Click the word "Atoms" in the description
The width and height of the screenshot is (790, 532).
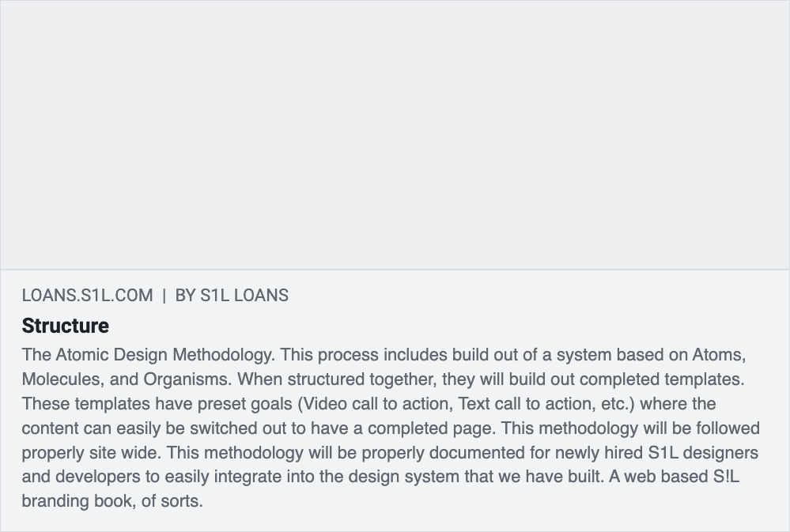pos(718,354)
